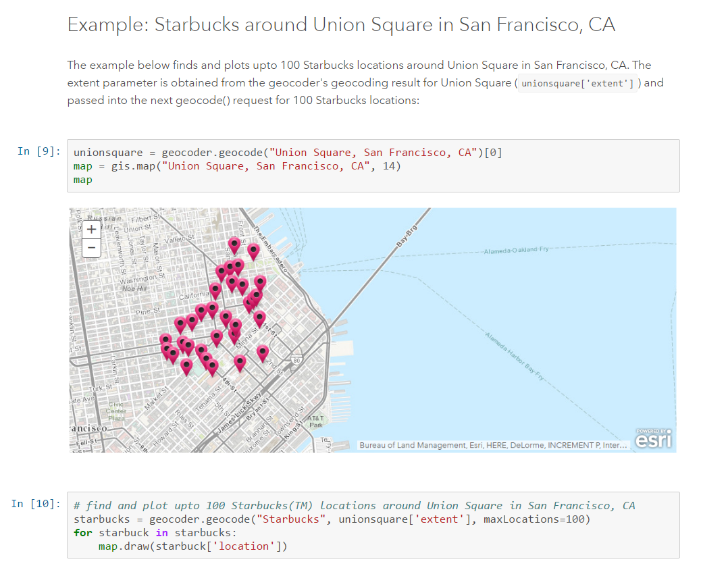Click the Bay Brg bridge label
Screen dimensions: 728x570
[x=407, y=235]
